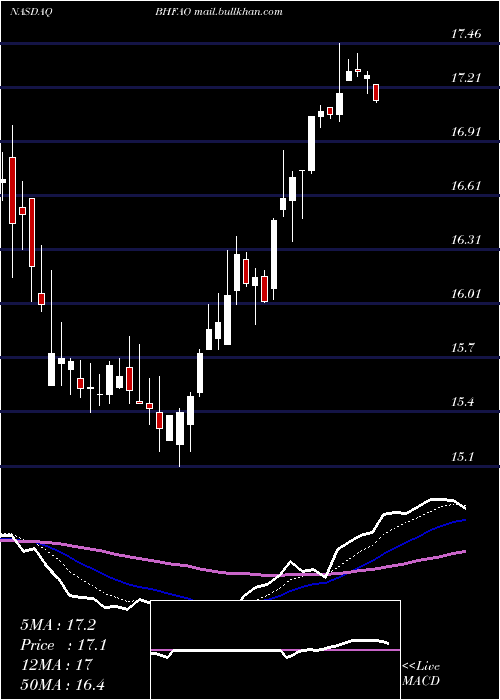Click the 16.01 price level label

point(467,294)
